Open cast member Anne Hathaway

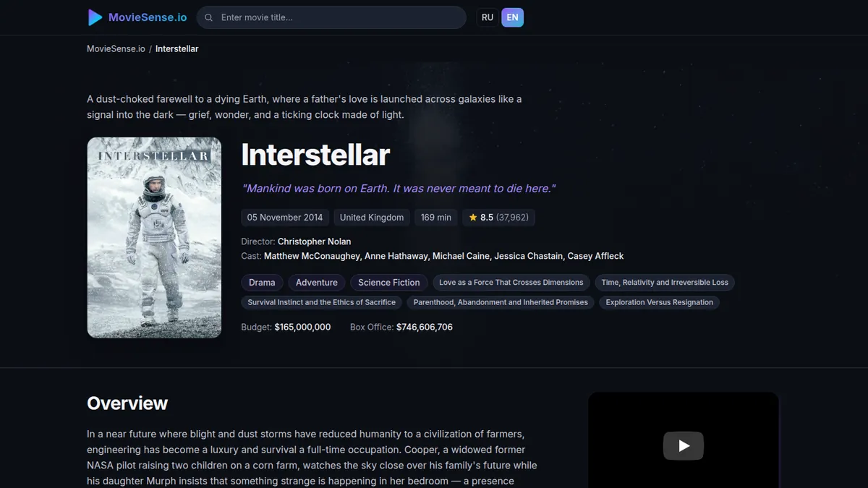396,256
